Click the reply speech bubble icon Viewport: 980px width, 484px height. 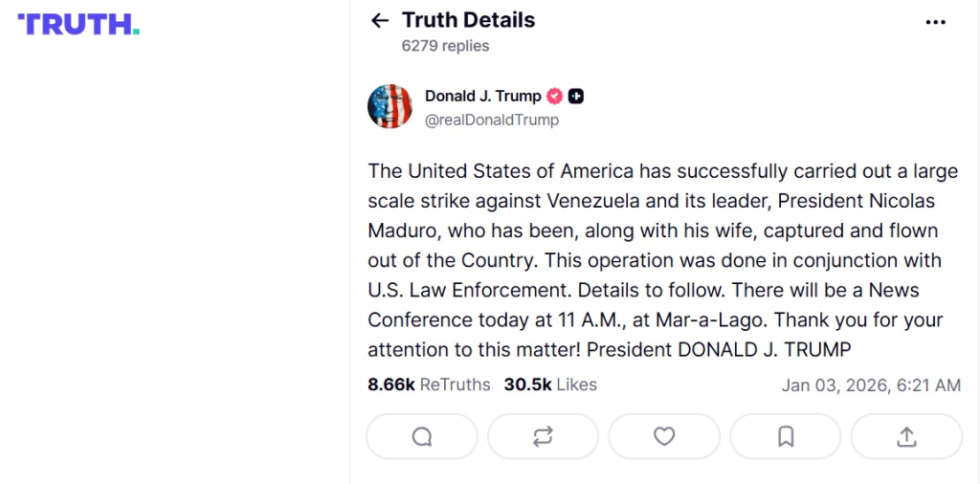pos(422,436)
